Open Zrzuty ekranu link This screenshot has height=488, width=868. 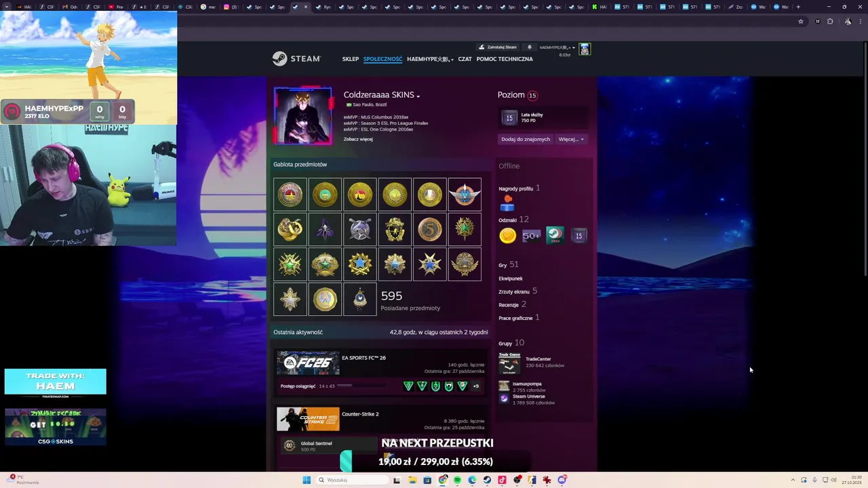(x=517, y=291)
